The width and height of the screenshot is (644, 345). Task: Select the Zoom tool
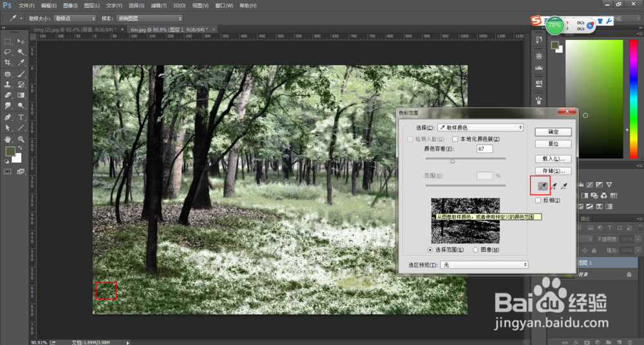click(x=21, y=139)
